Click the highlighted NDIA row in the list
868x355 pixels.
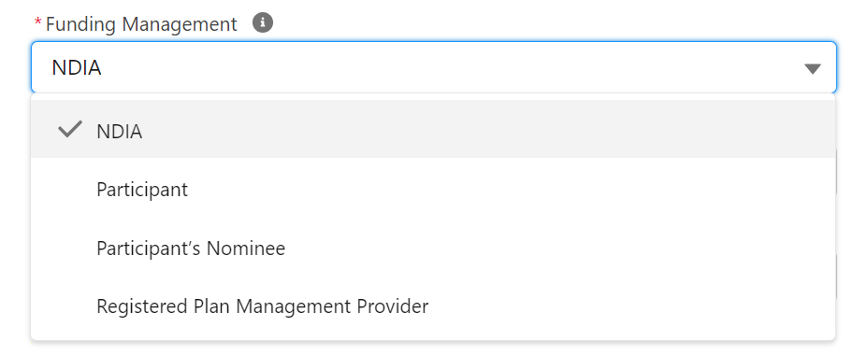(x=433, y=129)
